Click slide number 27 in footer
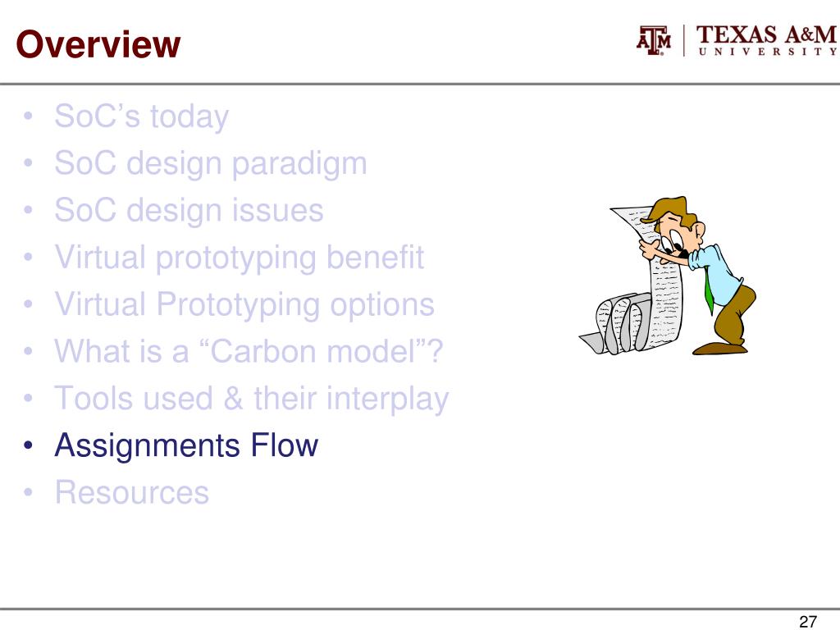Screen dimensions: 840x630 (808, 621)
